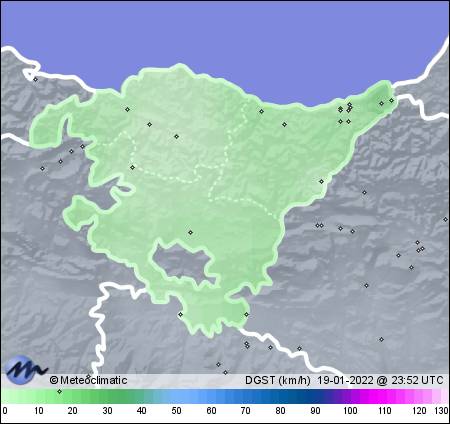
Task: Click the Meteoclimatic wave logo
Action: tap(26, 370)
